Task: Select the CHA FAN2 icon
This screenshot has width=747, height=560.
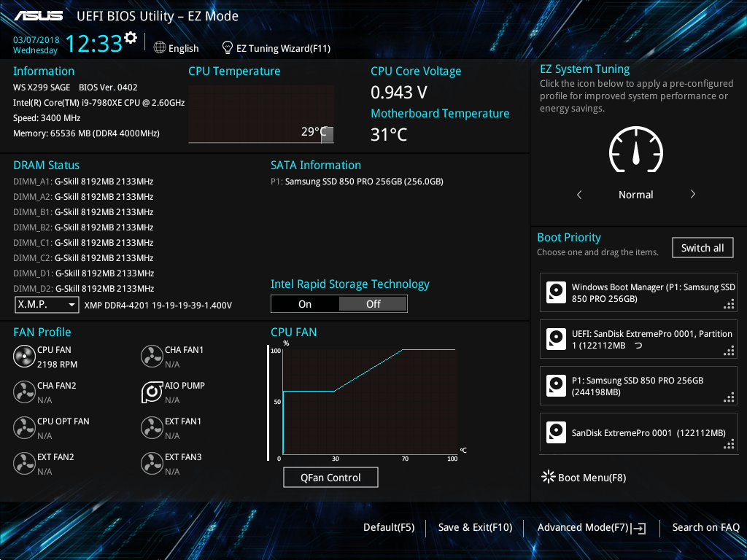Action: tap(24, 392)
